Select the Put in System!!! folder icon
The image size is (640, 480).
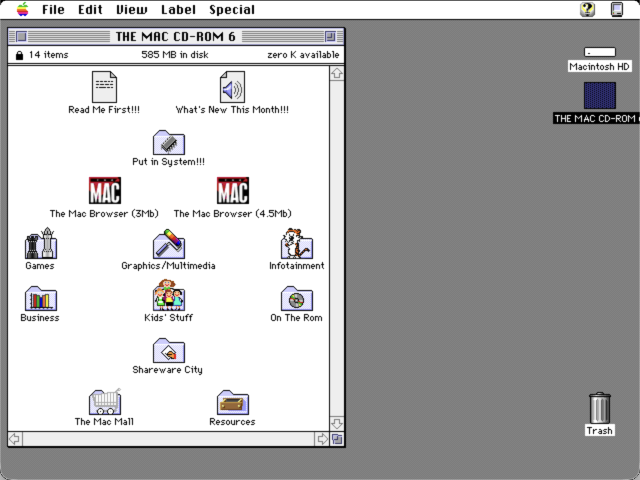click(169, 142)
